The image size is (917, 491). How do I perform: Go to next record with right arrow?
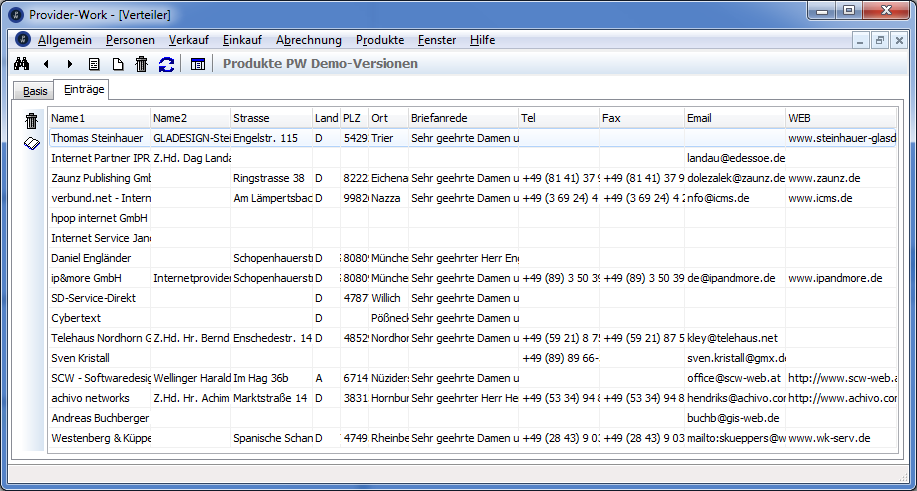click(x=70, y=64)
